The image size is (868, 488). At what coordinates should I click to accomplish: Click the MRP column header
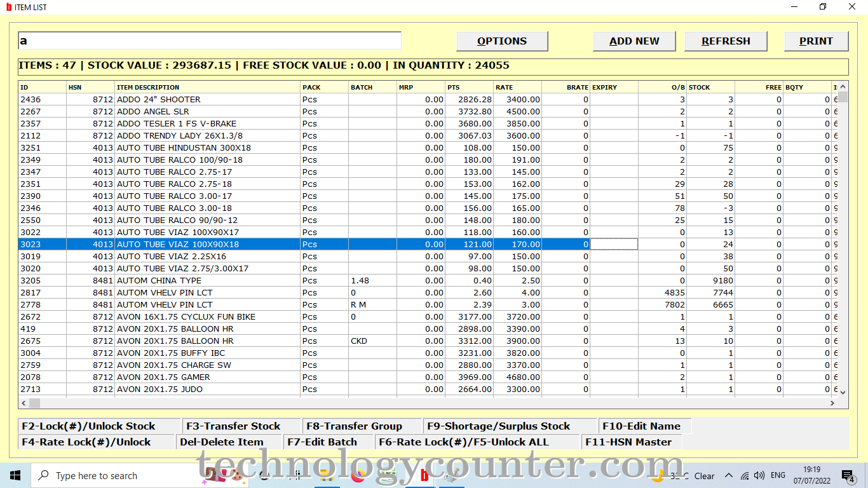pos(421,87)
